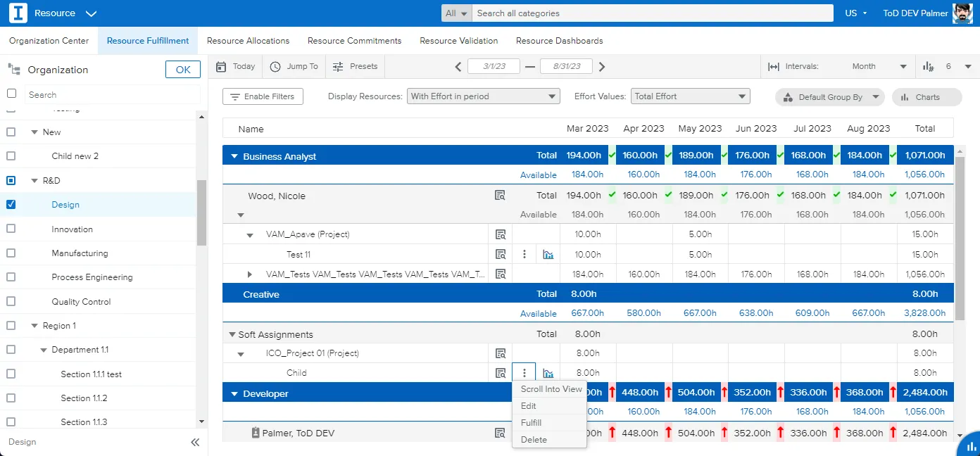
Task: Open the Intervals Month dropdown
Action: (x=879, y=66)
